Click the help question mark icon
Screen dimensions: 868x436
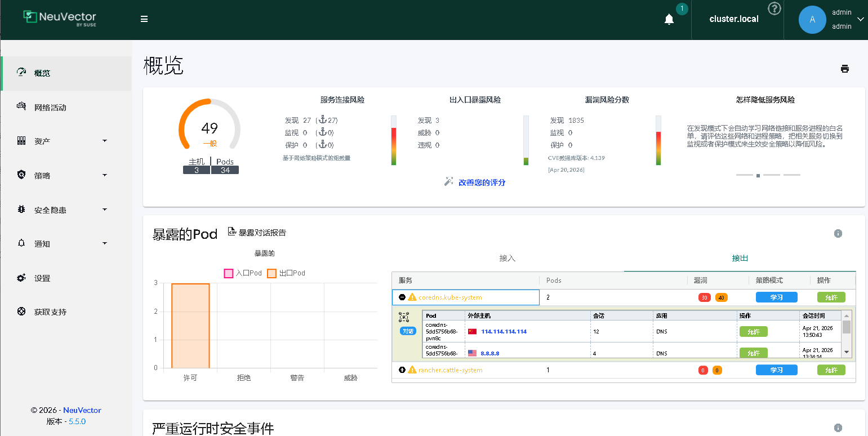[x=774, y=8]
